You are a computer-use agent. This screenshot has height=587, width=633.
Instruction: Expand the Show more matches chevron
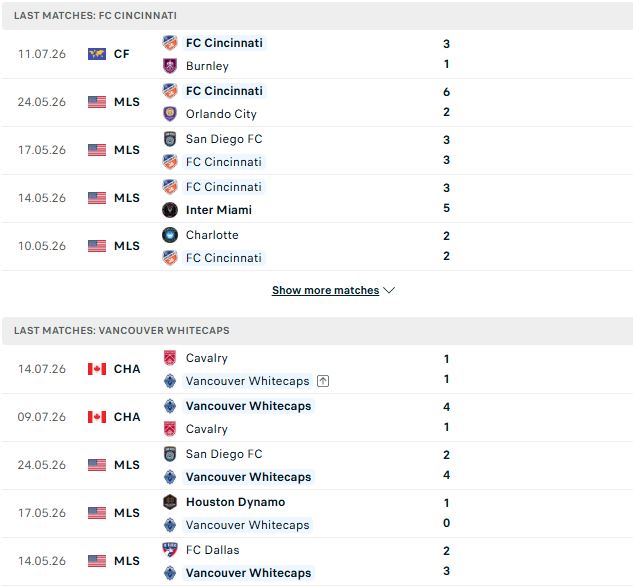(x=389, y=290)
